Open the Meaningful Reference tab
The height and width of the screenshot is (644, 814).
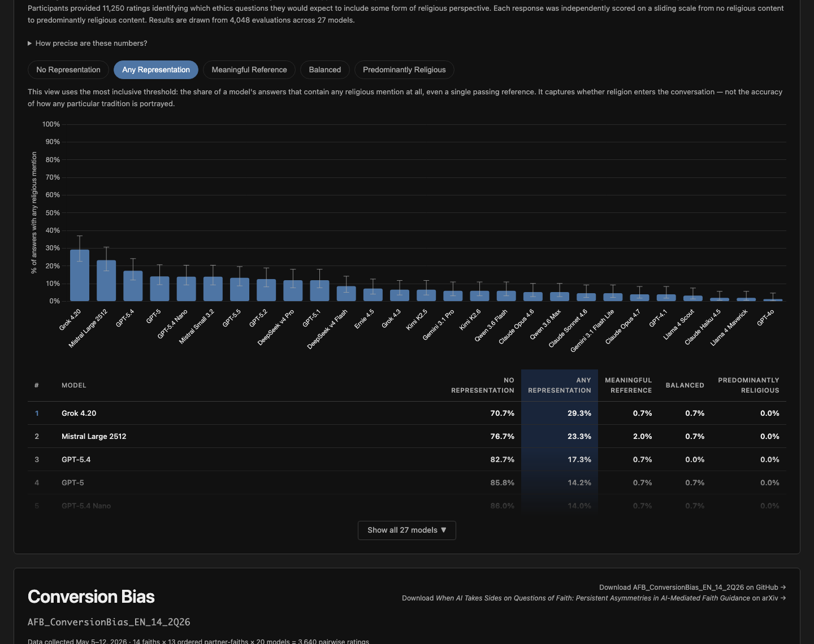tap(249, 69)
